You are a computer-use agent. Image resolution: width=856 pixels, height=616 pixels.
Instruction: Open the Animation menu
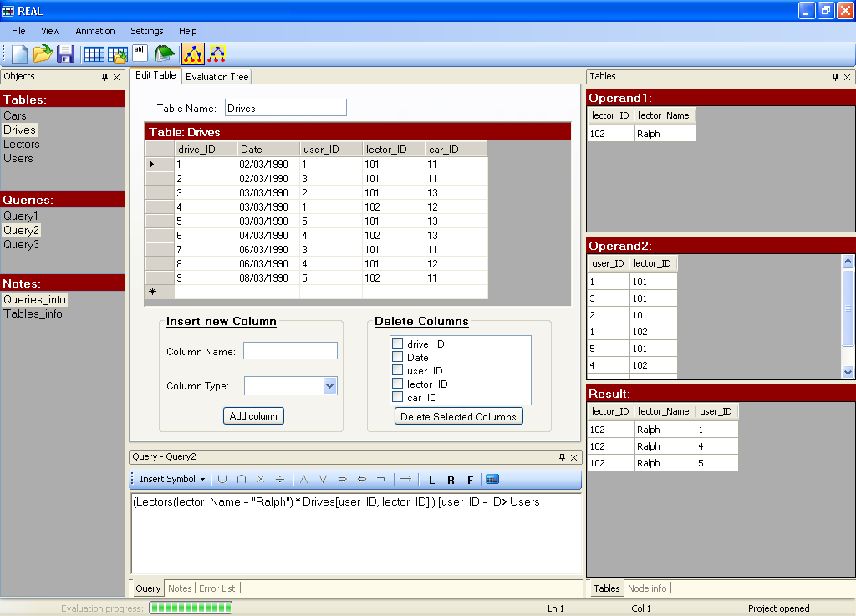coord(95,31)
